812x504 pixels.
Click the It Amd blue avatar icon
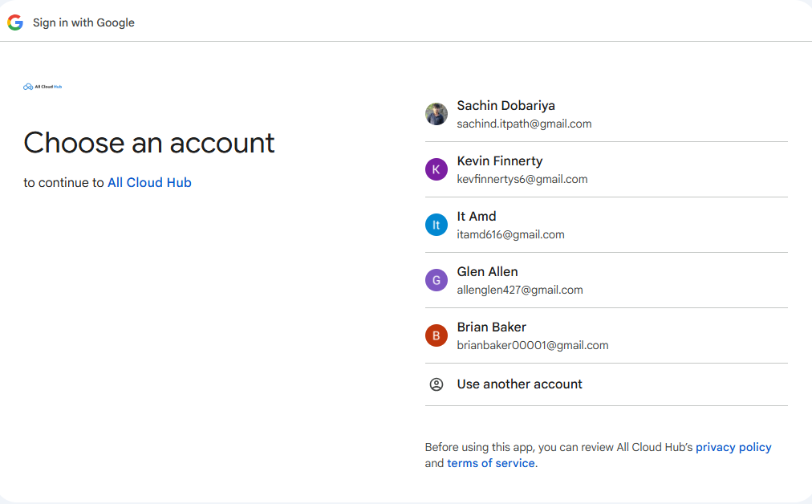coord(436,225)
